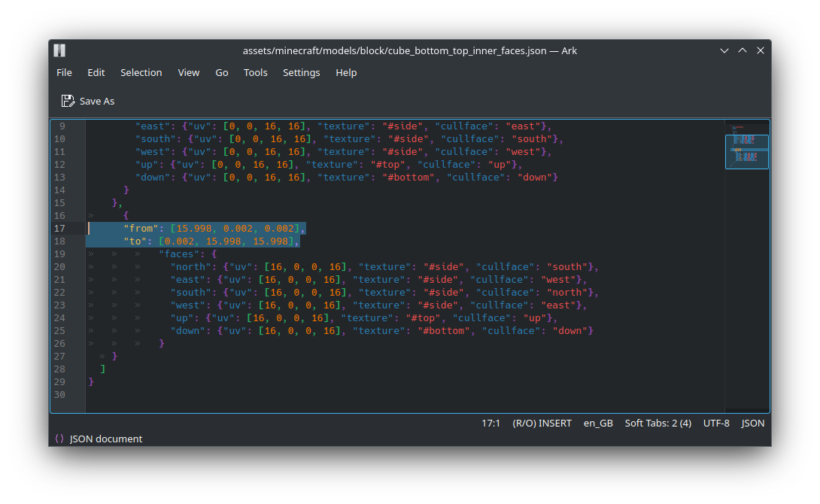820x504 pixels.
Task: Open the Selection menu
Action: pyautogui.click(x=141, y=73)
